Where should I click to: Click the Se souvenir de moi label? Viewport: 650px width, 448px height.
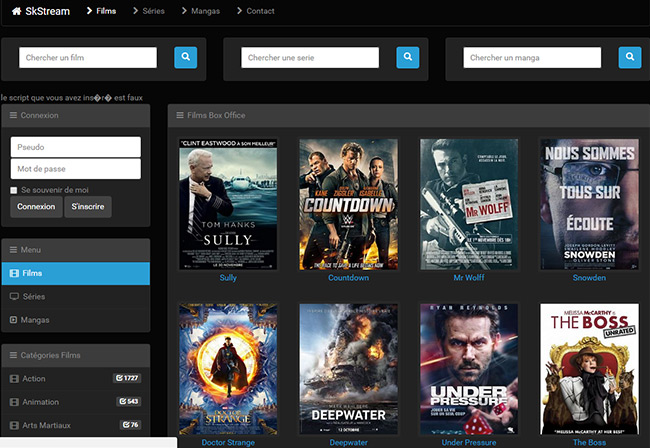pyautogui.click(x=55, y=190)
